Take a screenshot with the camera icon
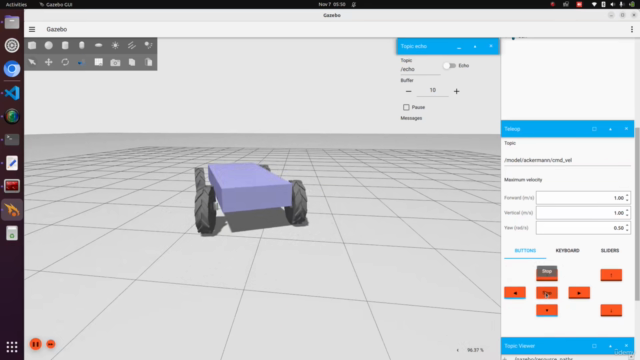The height and width of the screenshot is (360, 640). point(115,62)
